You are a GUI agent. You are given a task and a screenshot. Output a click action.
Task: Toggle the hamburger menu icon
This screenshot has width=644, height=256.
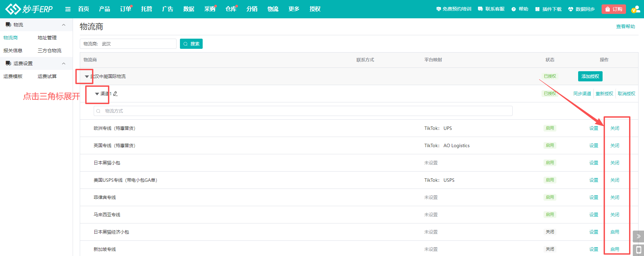(68, 9)
